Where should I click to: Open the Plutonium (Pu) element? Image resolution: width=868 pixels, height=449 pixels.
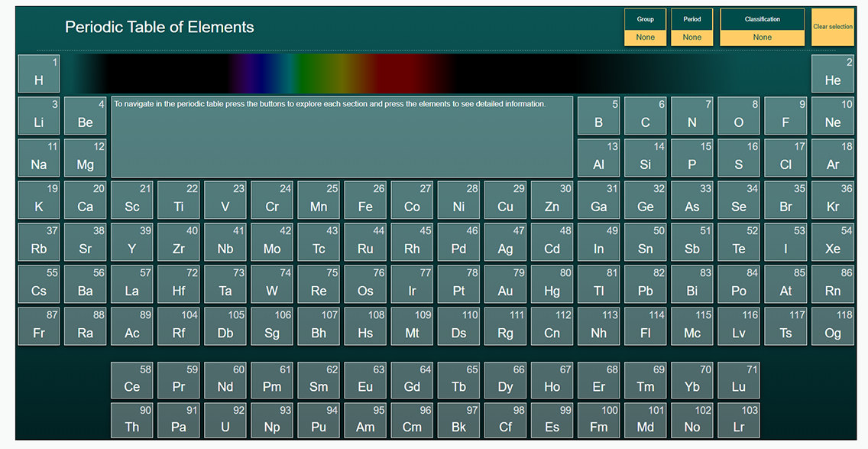pyautogui.click(x=319, y=421)
